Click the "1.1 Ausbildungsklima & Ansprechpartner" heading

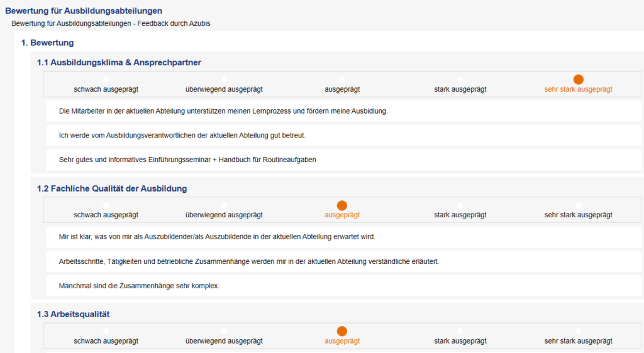119,62
